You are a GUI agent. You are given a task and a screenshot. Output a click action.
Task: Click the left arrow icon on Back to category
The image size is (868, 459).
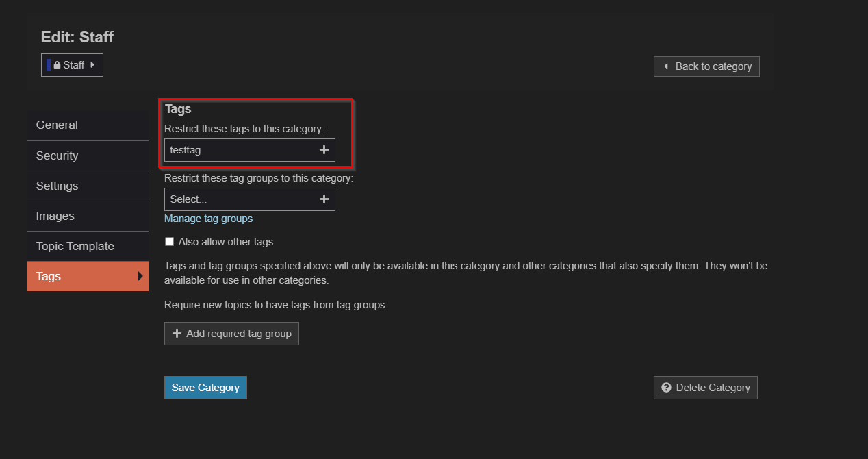665,66
